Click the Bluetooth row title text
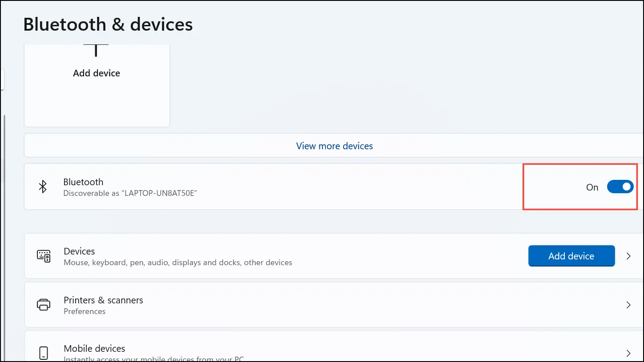Screen dimensions: 644x362 (x=83, y=182)
